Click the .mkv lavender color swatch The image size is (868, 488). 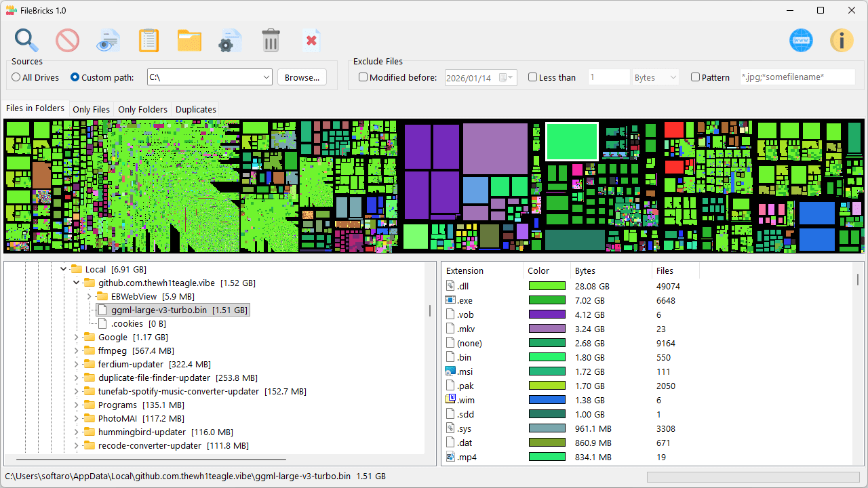[547, 329]
